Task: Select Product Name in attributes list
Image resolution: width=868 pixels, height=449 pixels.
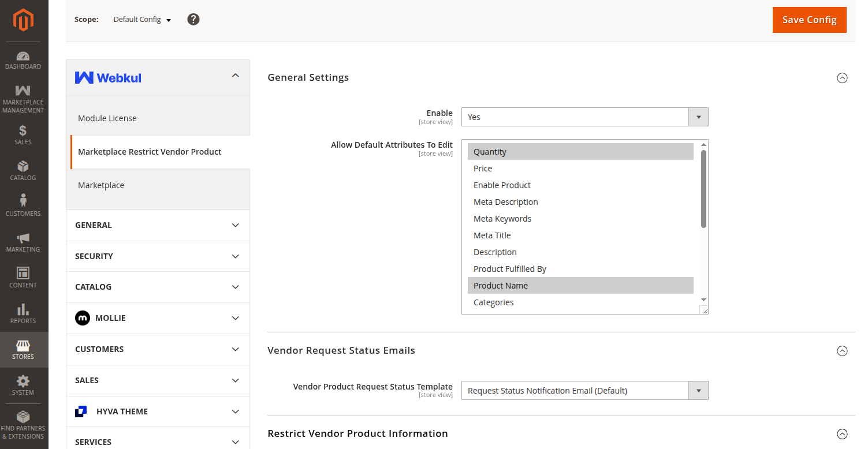Action: [580, 286]
